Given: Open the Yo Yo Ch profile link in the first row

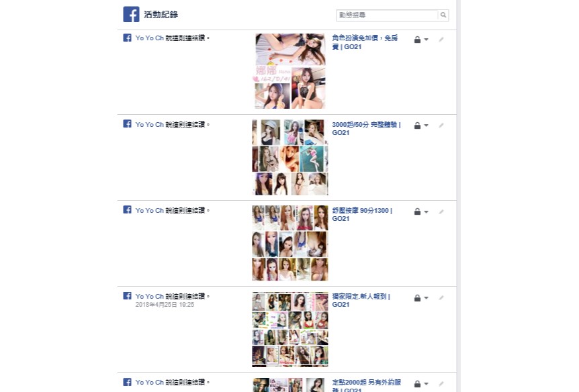Looking at the screenshot, I should pyautogui.click(x=149, y=38).
